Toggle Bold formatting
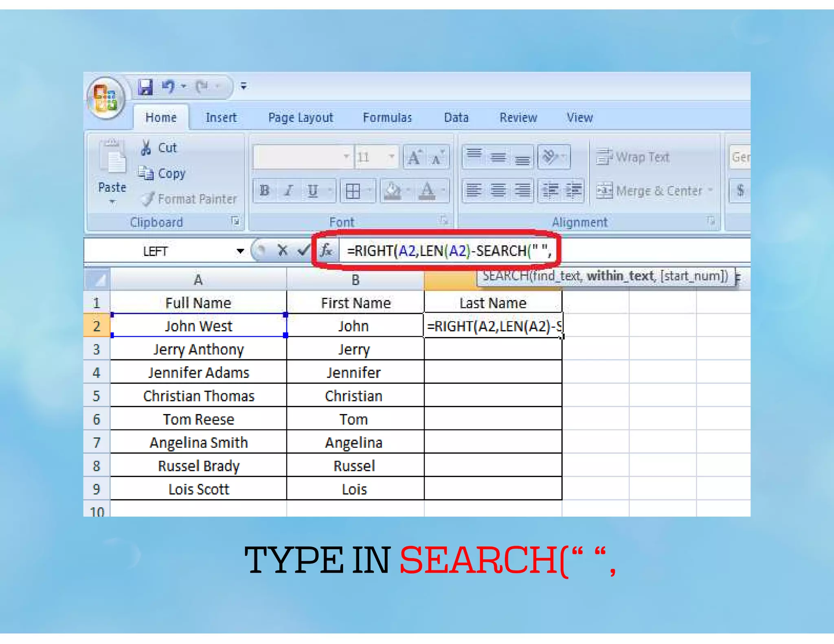Image resolution: width=834 pixels, height=644 pixels. pos(264,191)
